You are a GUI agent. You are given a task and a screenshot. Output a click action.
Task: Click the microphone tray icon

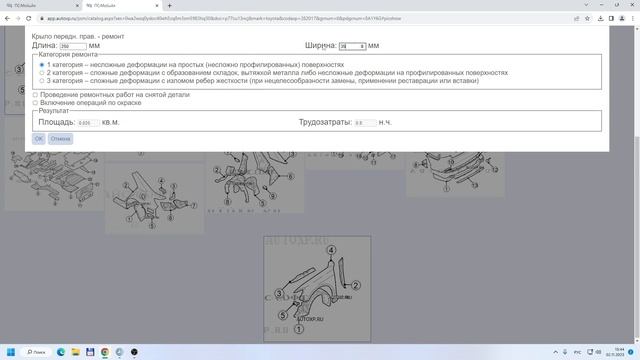click(565, 352)
